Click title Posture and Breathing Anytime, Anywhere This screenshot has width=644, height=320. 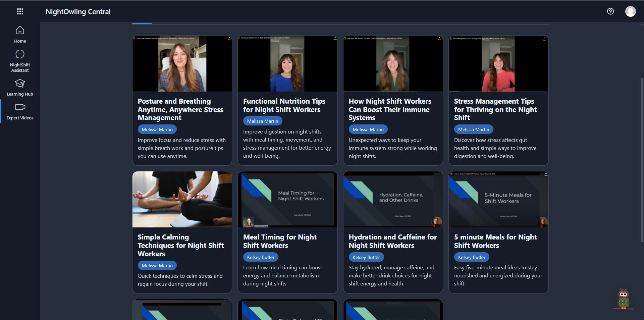point(180,109)
